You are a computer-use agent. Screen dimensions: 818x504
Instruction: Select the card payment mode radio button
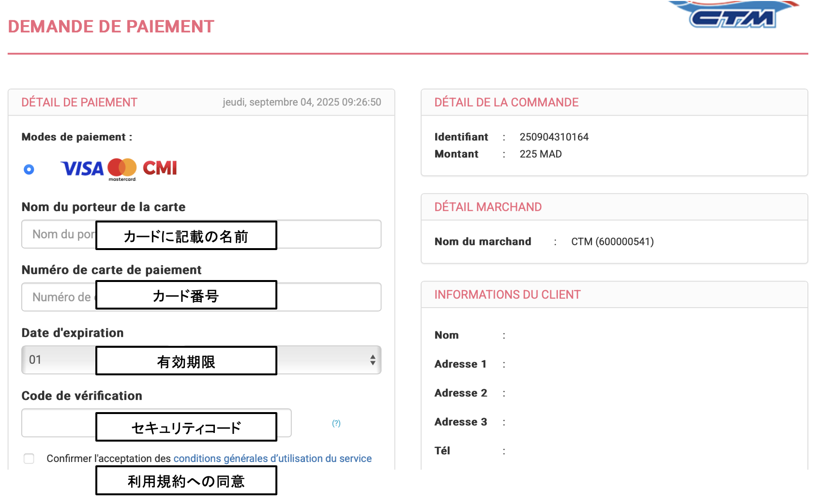click(x=29, y=169)
